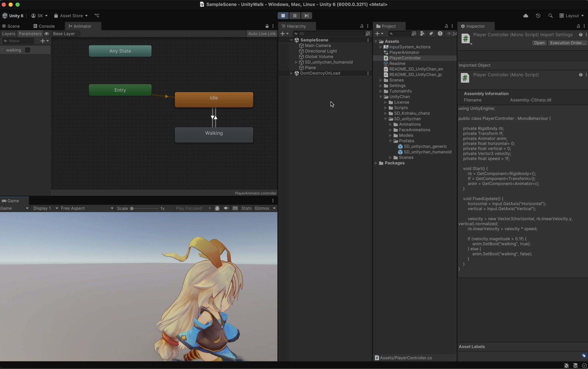
Task: Select the Parameters tab in Animator
Action: point(30,34)
